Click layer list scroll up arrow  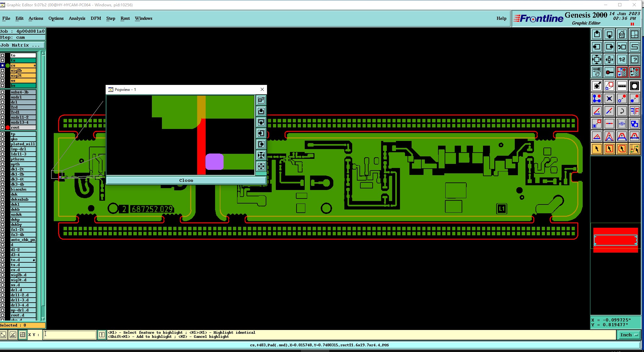click(43, 53)
